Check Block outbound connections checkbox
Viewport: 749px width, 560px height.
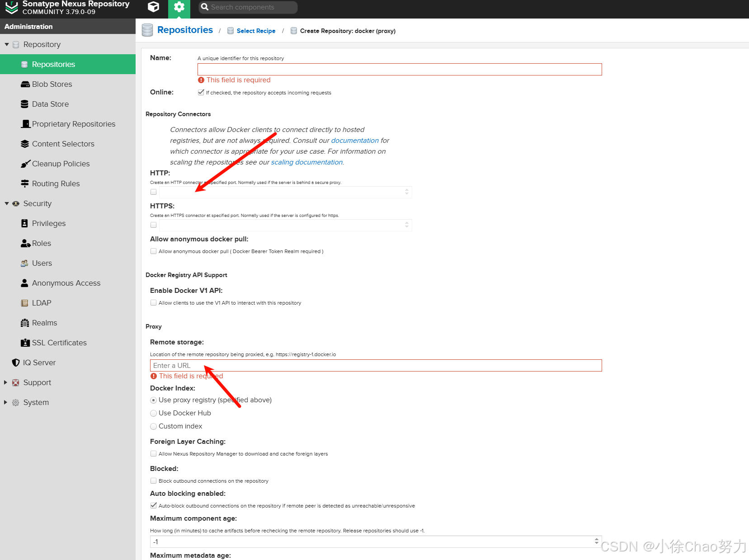coord(154,481)
